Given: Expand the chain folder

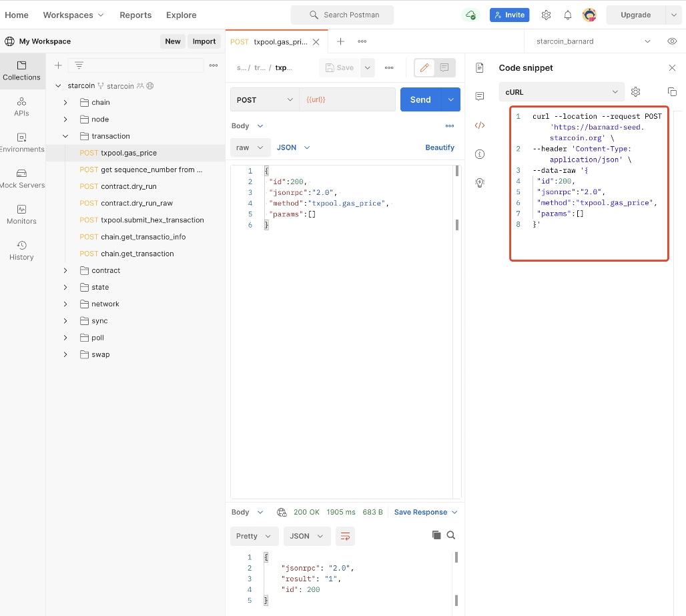Looking at the screenshot, I should pyautogui.click(x=65, y=102).
